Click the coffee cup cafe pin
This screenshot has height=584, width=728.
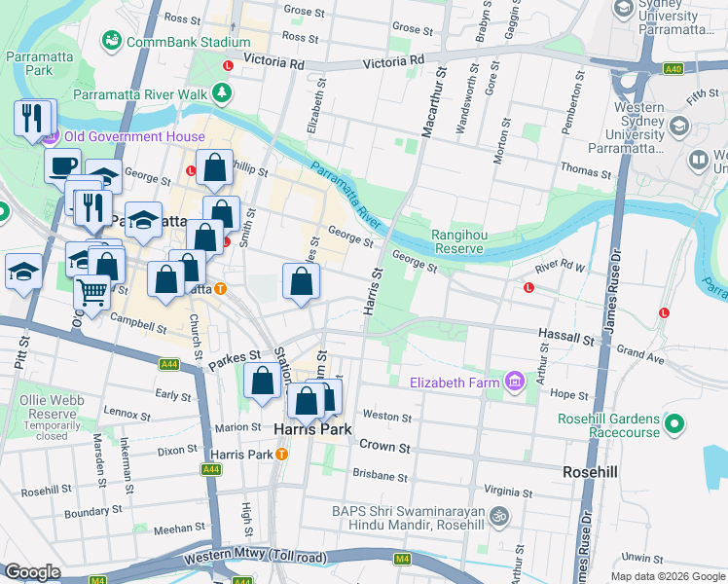[x=62, y=168]
